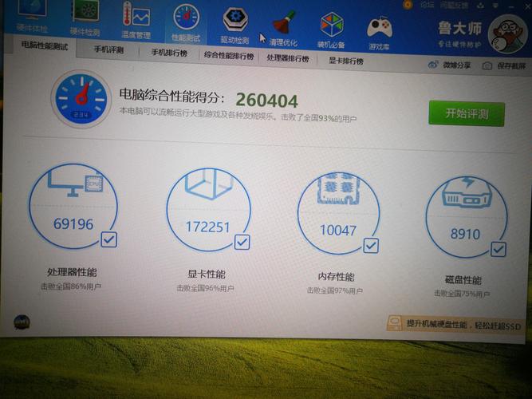The width and height of the screenshot is (532, 399).
Task: Close the Lu Dashi window
Action: (528, 7)
